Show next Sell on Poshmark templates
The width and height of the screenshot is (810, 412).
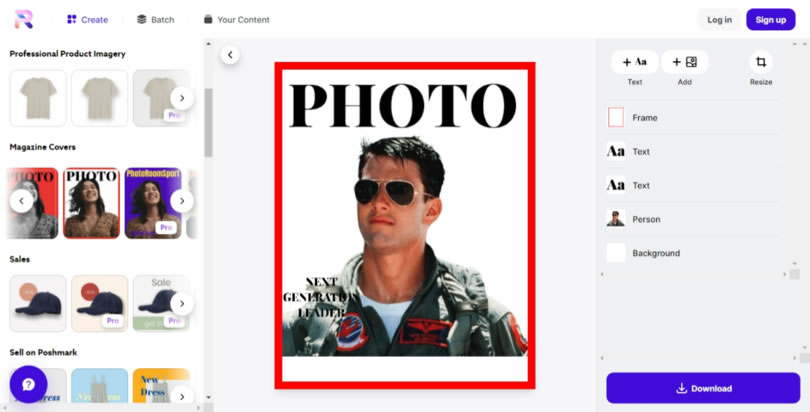[x=182, y=397]
